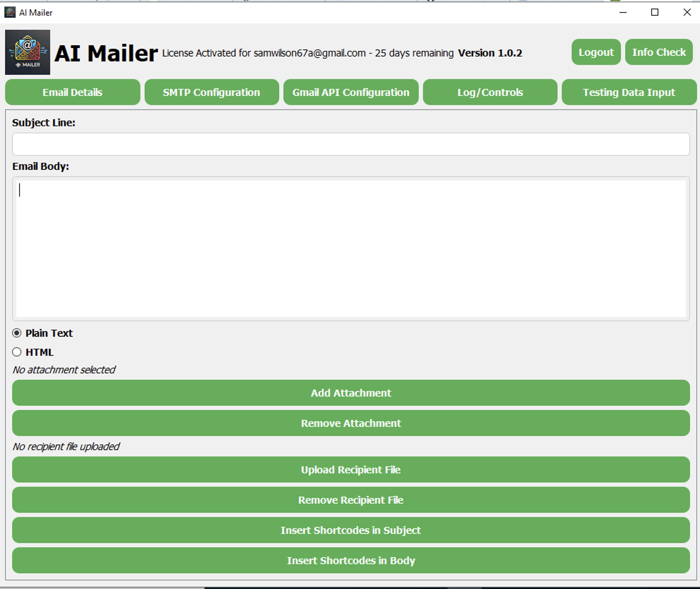Click the title bar app icon
The height and width of the screenshot is (589, 700).
(x=10, y=12)
